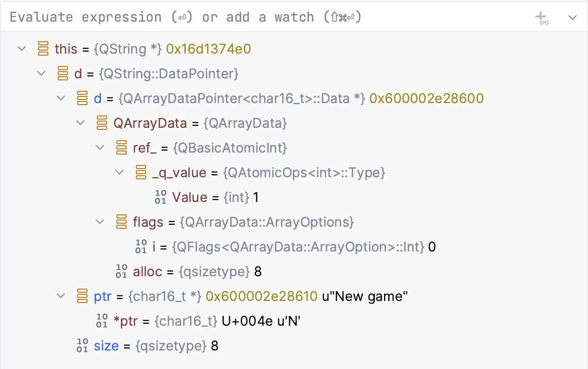Image resolution: width=588 pixels, height=369 pixels.
Task: Add a new watch with the plus icon
Action: (x=542, y=17)
